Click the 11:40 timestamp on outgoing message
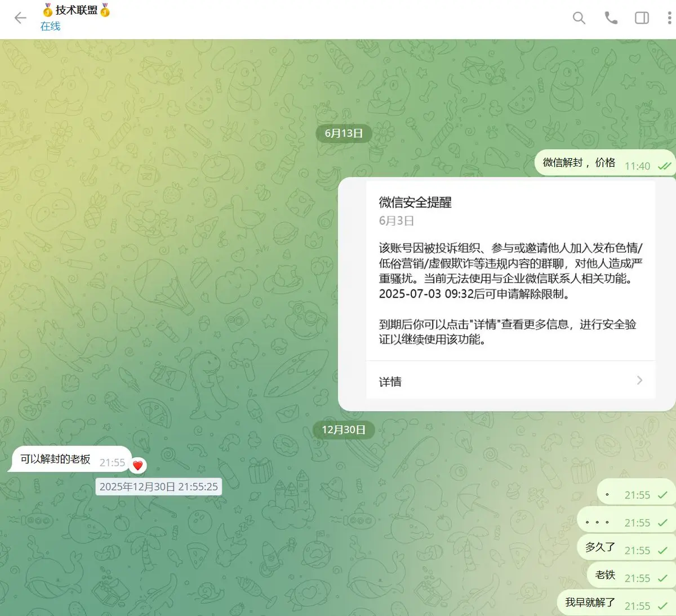Viewport: 676px width, 616px height. (x=637, y=166)
